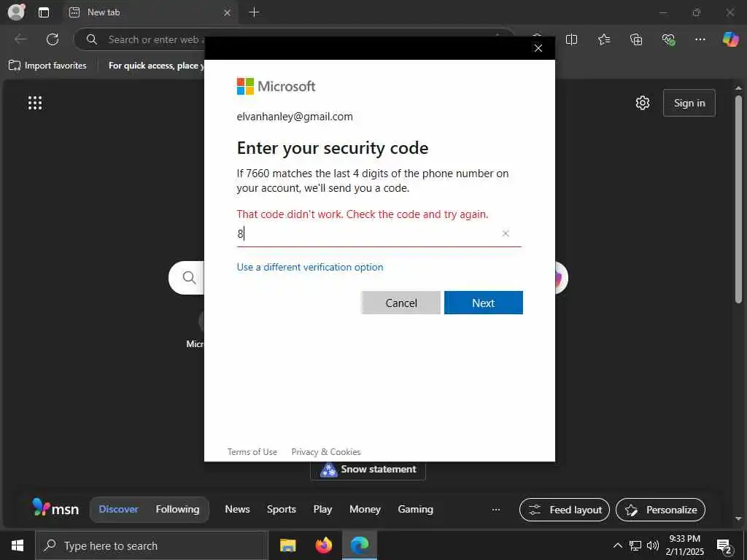Image resolution: width=747 pixels, height=560 pixels.
Task: Open the taskbar clock and date
Action: pos(684,545)
